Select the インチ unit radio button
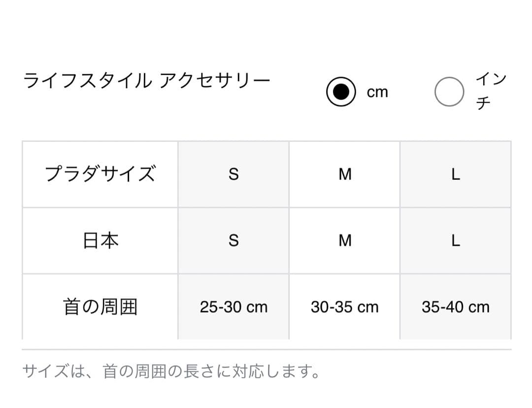This screenshot has height=408, width=532. point(449,92)
